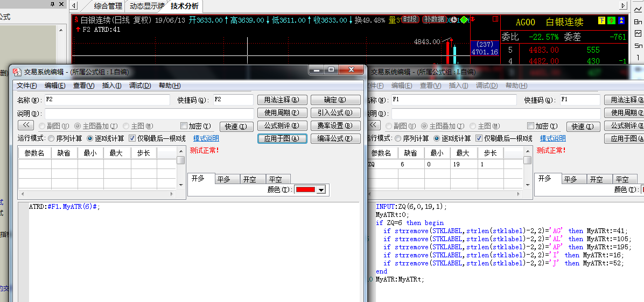
Task: Select the 8n period icon in right toolbar
Action: pyautogui.click(x=638, y=22)
